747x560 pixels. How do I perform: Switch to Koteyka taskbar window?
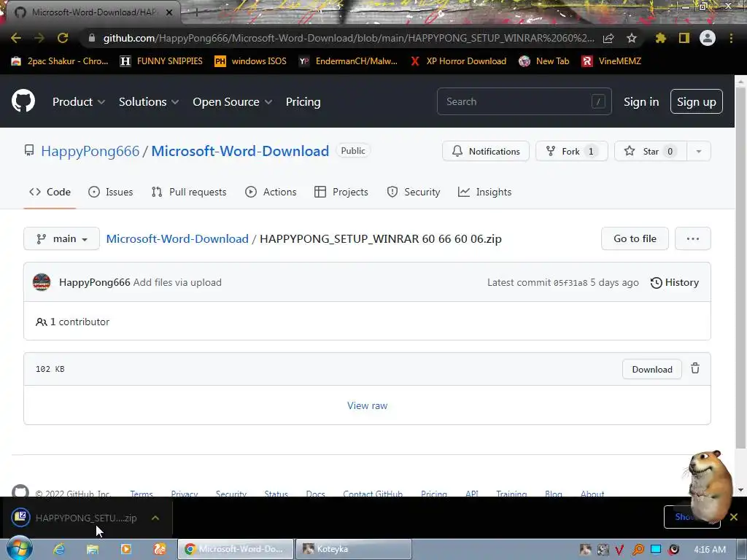coord(354,549)
